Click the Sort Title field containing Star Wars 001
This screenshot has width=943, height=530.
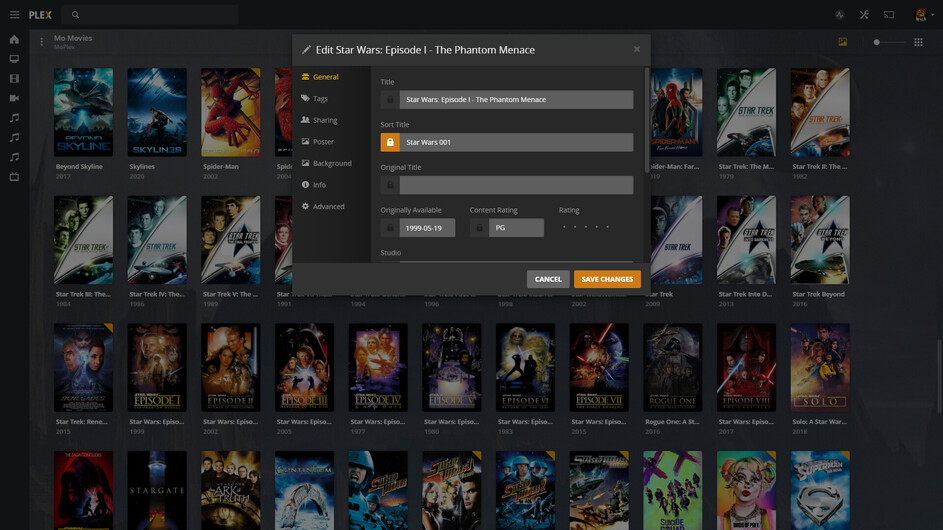point(516,142)
